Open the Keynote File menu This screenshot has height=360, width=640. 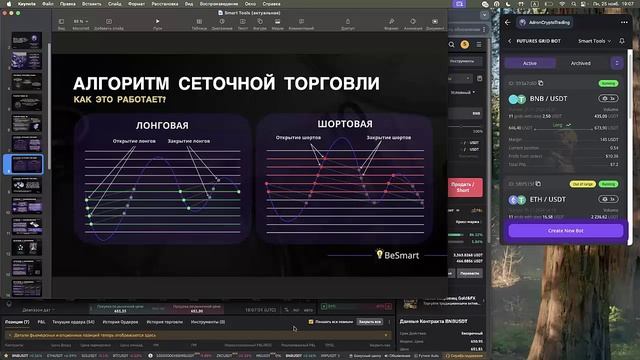pos(48,4)
